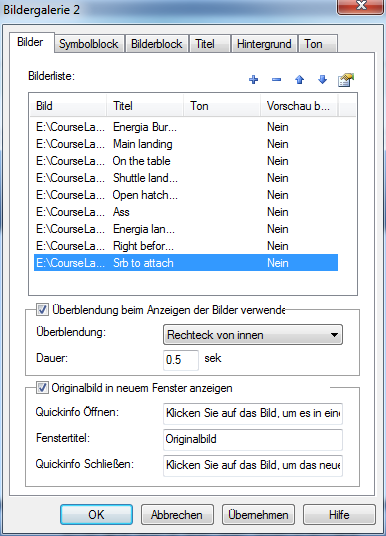Screen dimensions: 386x536
Task: Click the Fenstertitel field containing Originalbild
Action: (253, 439)
